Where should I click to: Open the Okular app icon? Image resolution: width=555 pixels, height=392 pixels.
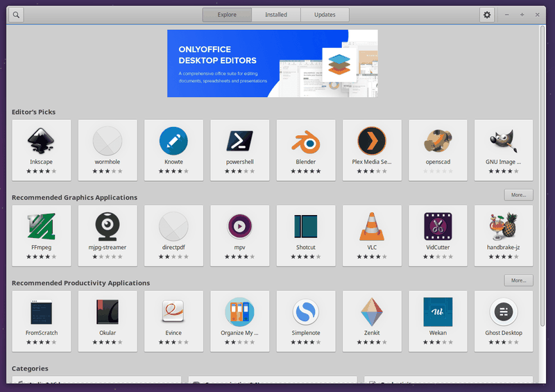(x=108, y=312)
